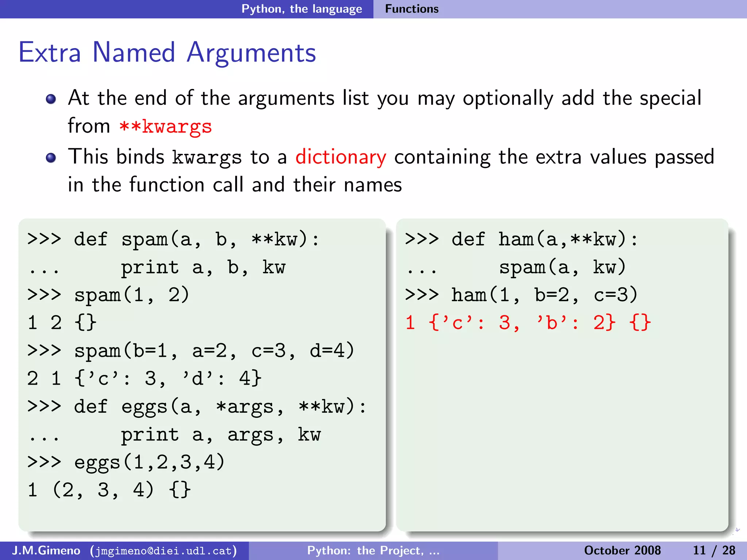Click the 'Python, the language' section header

(302, 9)
